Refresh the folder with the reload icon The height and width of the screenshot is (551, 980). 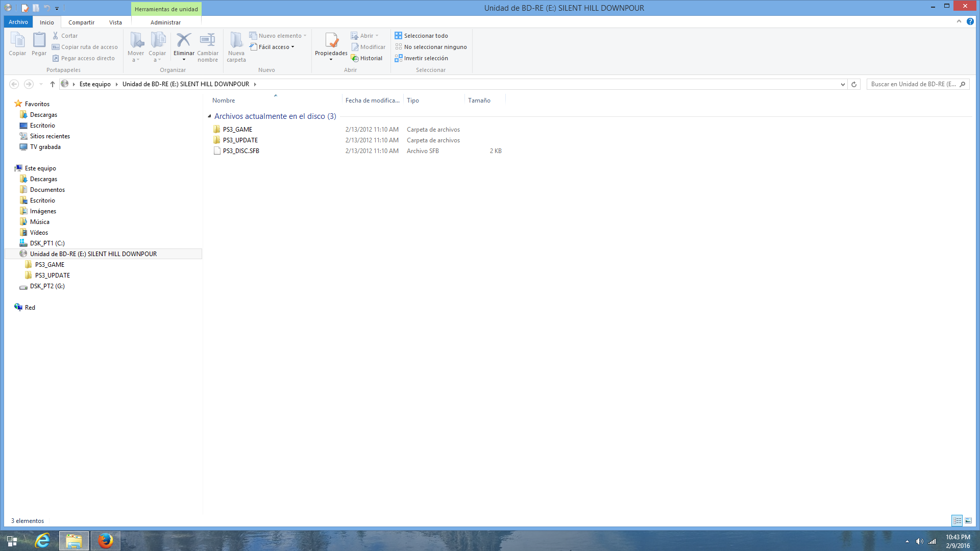pos(854,84)
